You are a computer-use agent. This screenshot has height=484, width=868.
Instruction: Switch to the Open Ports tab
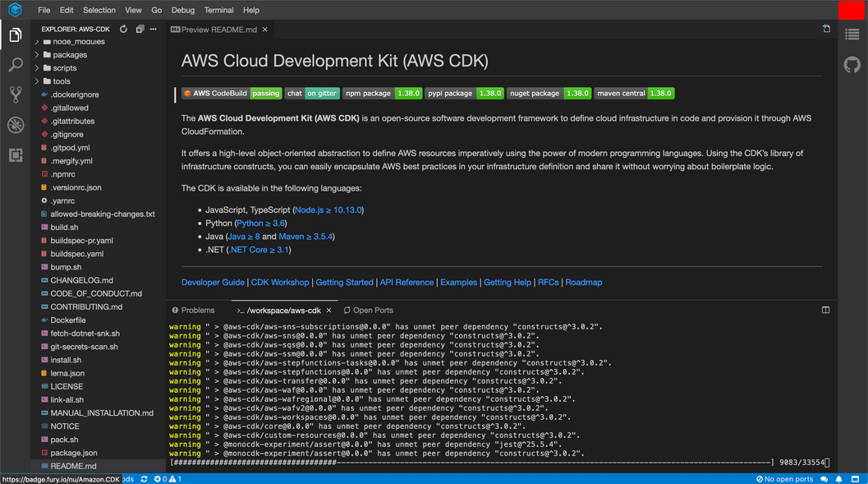pos(368,310)
